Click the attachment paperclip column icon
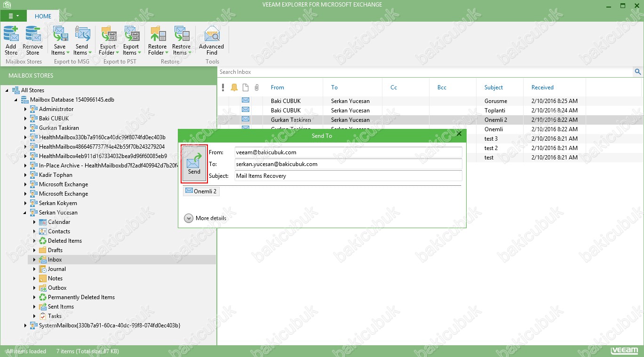This screenshot has width=644, height=357. (x=257, y=87)
